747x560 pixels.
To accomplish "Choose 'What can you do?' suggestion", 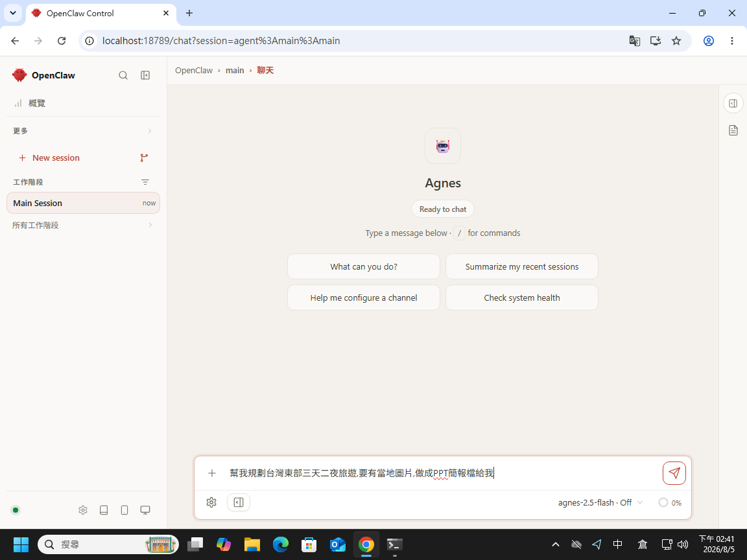I will point(364,266).
